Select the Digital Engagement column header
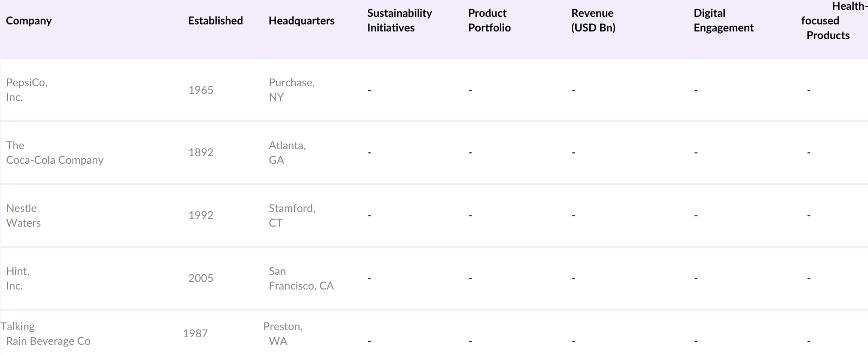868x354 pixels. point(723,21)
